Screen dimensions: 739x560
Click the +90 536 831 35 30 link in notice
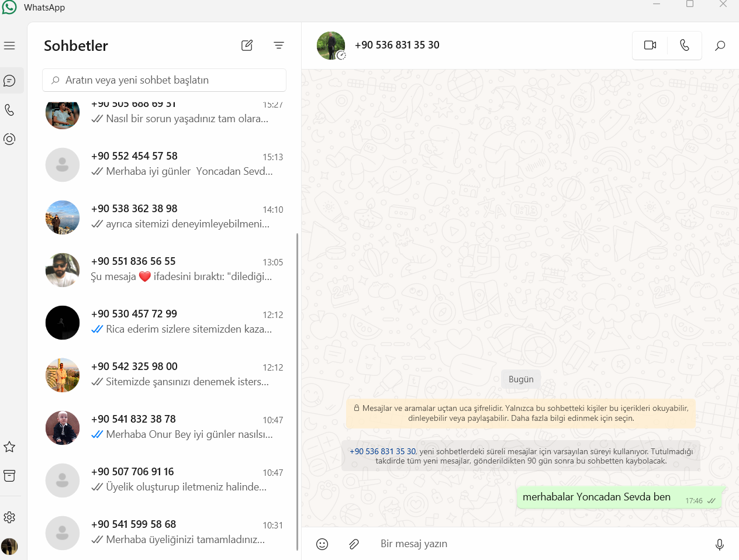click(382, 451)
